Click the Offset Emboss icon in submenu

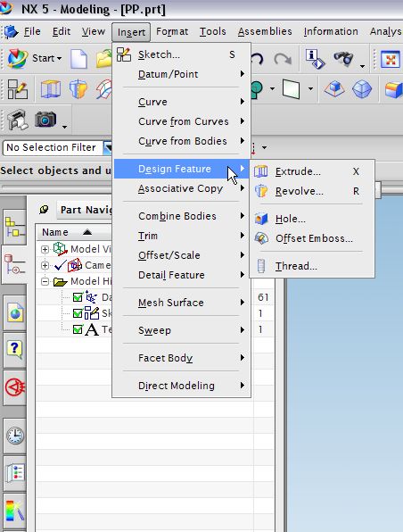pos(261,238)
